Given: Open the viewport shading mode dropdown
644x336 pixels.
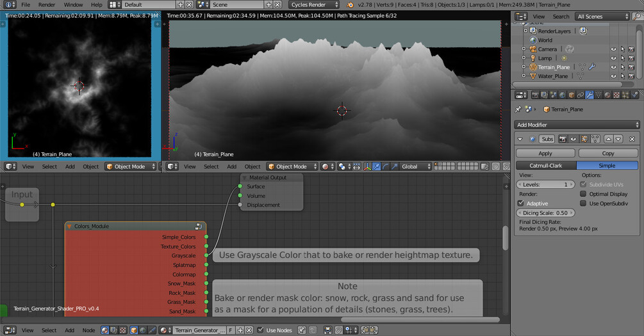Looking at the screenshot, I should click(x=328, y=166).
